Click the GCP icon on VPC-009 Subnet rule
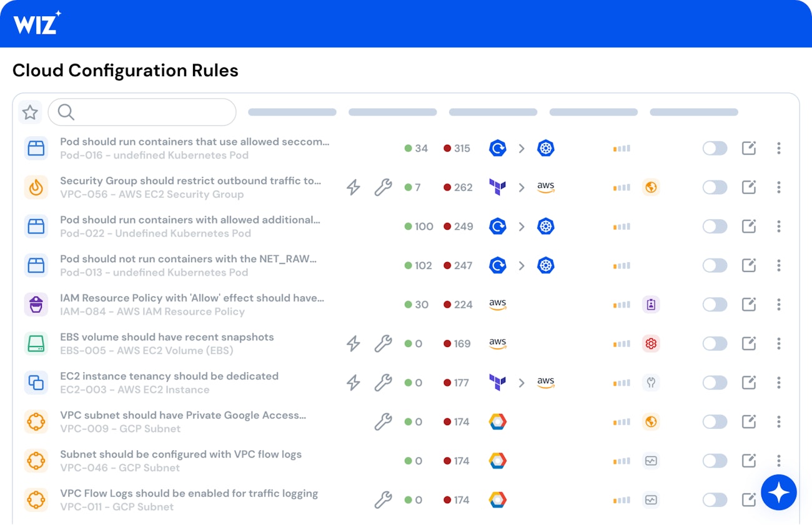The image size is (812, 525). (x=497, y=421)
